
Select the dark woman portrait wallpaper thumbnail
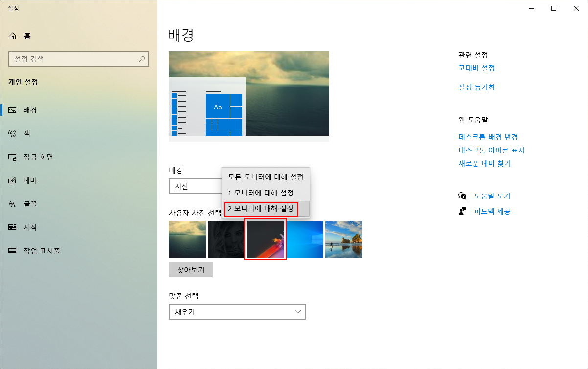pyautogui.click(x=226, y=239)
